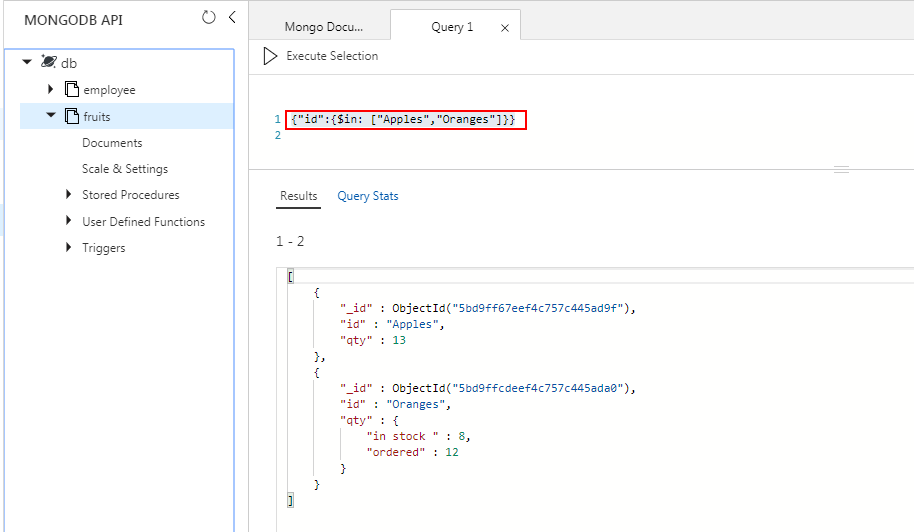The image size is (914, 532).
Task: Click the Execute Selection play icon
Action: (270, 56)
